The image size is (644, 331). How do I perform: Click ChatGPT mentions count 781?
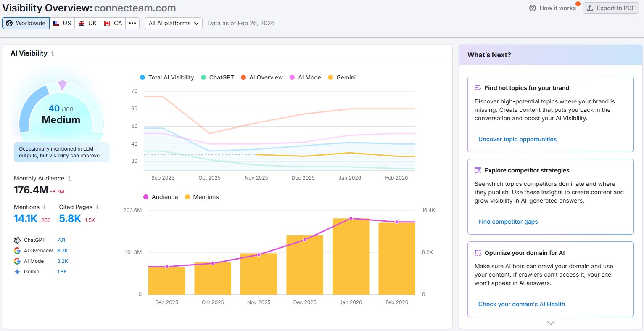(x=61, y=240)
